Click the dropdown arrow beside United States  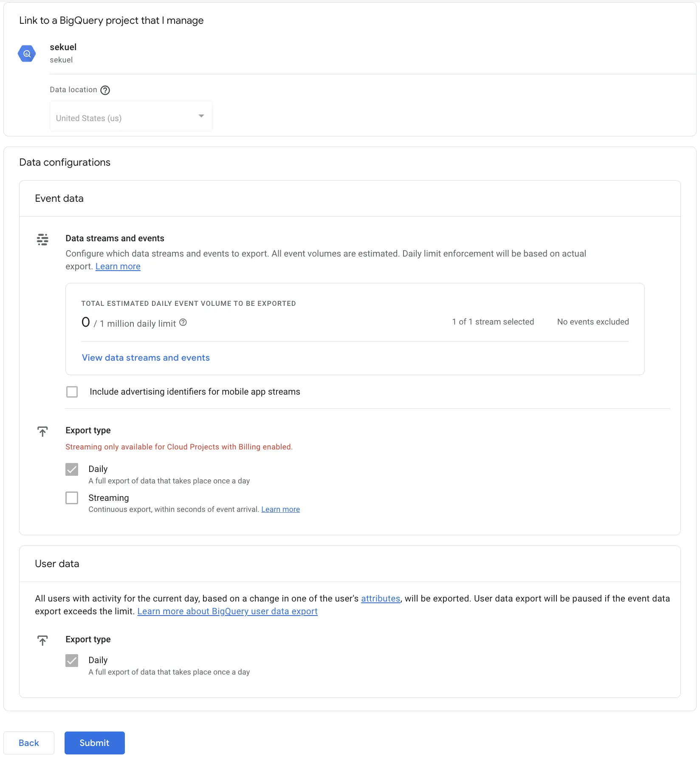click(200, 116)
